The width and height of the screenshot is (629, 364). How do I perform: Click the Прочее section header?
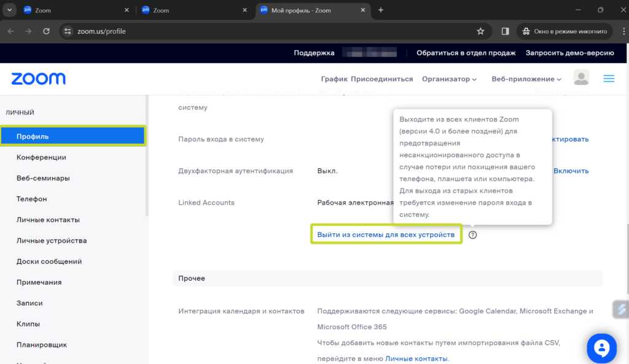coord(388,278)
